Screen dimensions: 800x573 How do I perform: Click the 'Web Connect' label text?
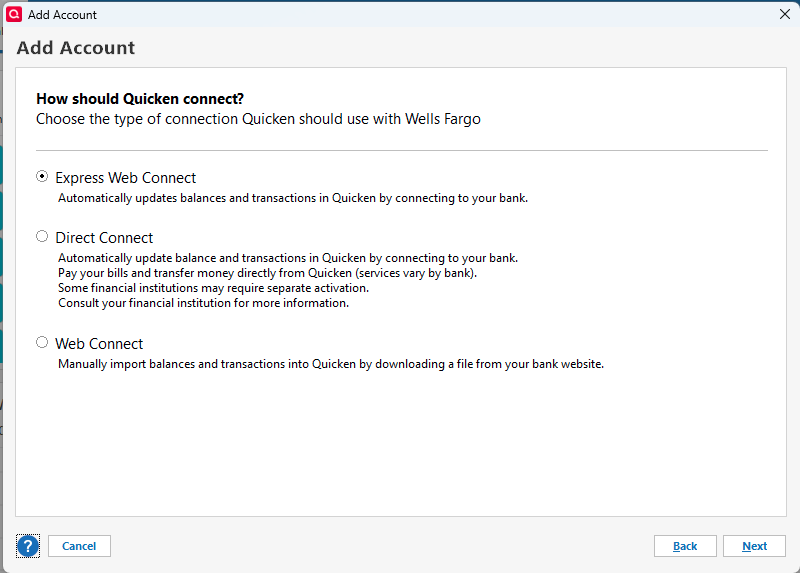(99, 344)
